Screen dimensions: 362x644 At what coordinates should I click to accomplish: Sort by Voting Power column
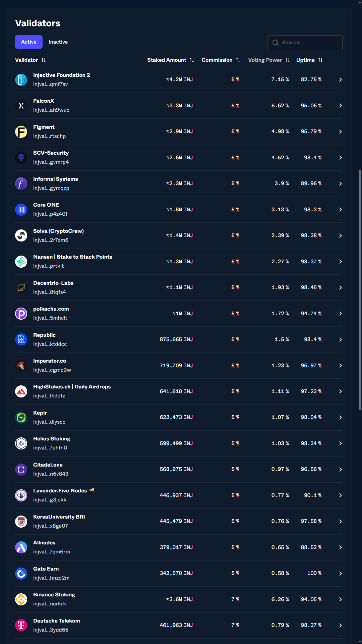[269, 60]
